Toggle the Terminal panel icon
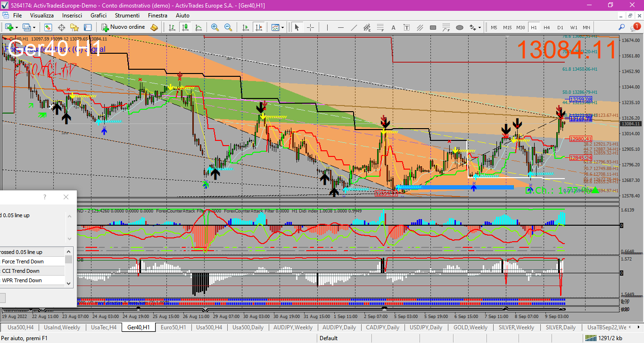This screenshot has width=644, height=343. click(88, 27)
